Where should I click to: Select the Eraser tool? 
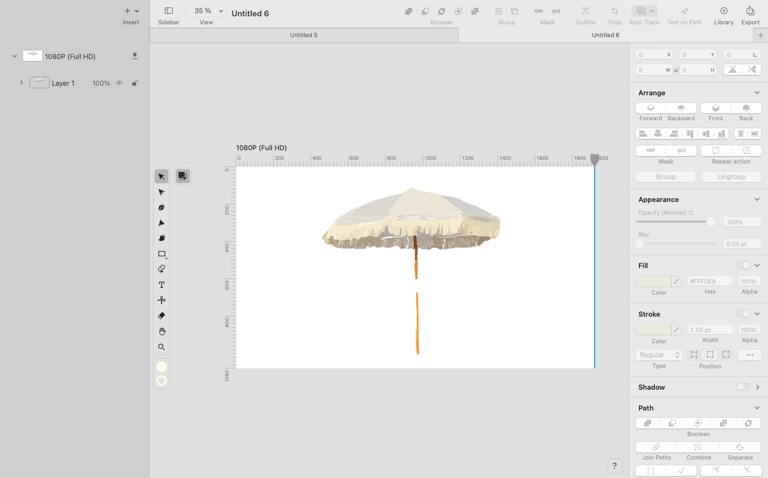161,316
